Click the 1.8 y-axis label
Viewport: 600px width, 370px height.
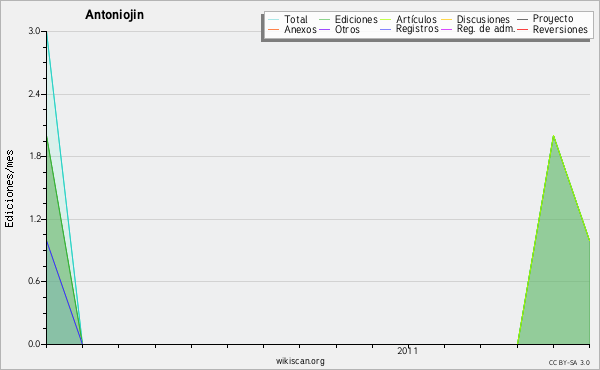34,156
